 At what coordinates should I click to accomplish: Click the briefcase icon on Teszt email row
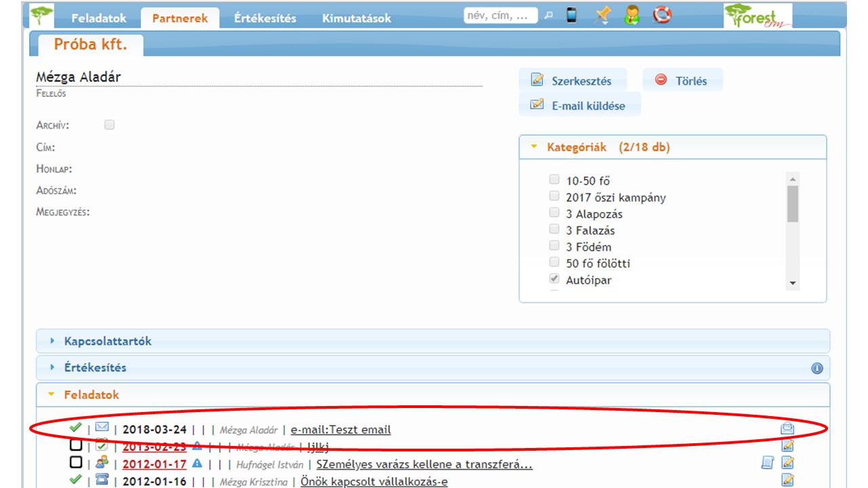[787, 428]
